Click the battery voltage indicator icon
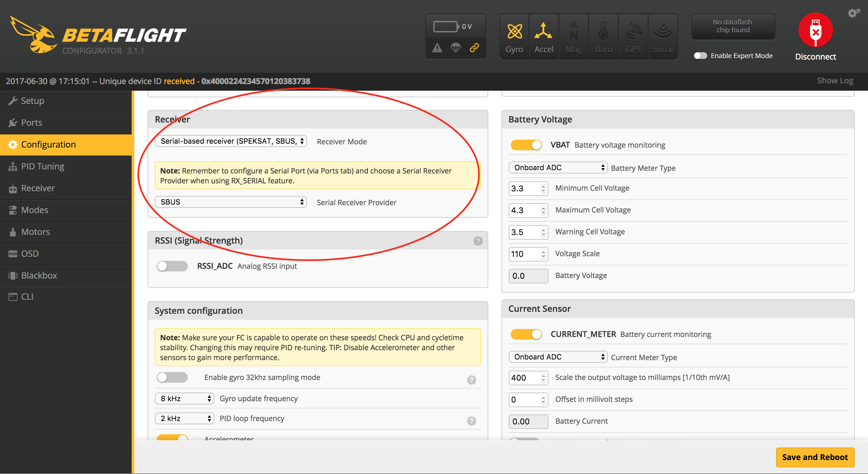The width and height of the screenshot is (868, 474). 446,26
